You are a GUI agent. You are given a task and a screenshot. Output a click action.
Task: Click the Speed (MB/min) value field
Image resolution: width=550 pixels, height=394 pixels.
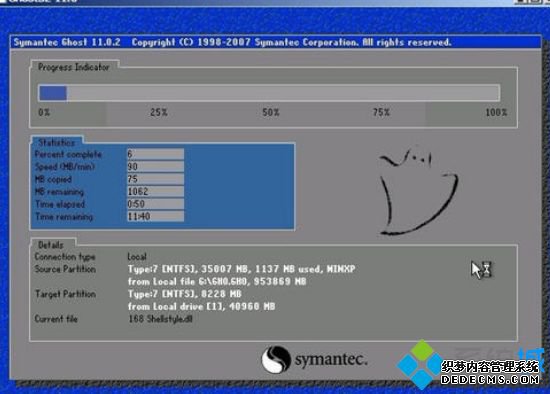[x=155, y=166]
